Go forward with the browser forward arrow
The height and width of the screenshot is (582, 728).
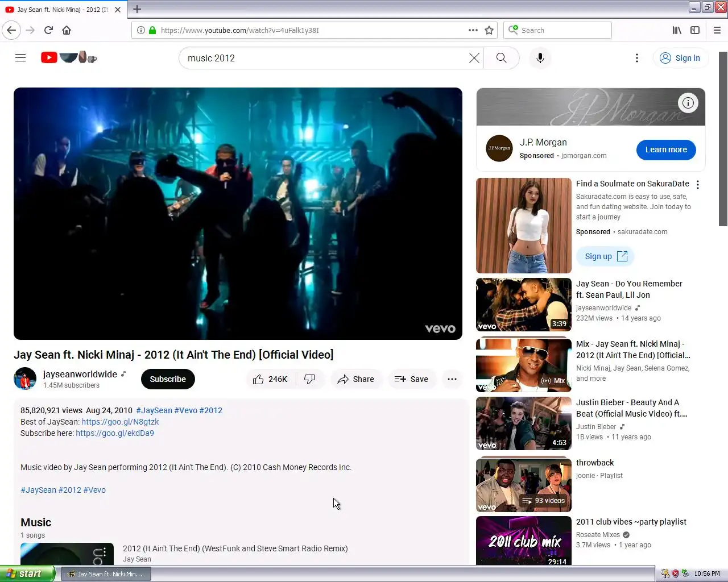click(31, 30)
